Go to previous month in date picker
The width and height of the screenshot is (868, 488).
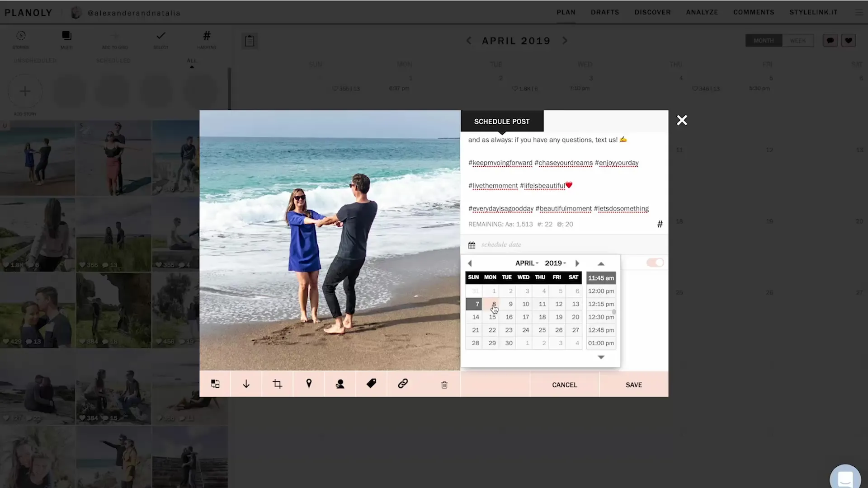(470, 263)
